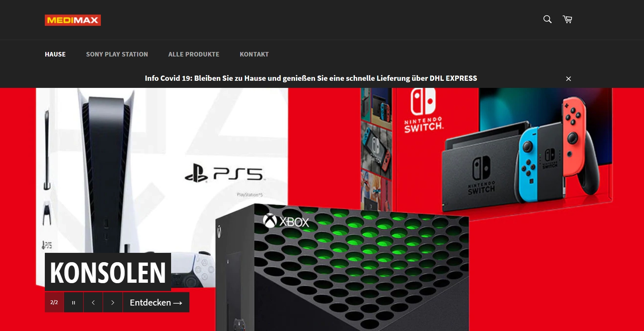Click the KONSOLEN slide heading
The height and width of the screenshot is (331, 644).
tap(108, 272)
